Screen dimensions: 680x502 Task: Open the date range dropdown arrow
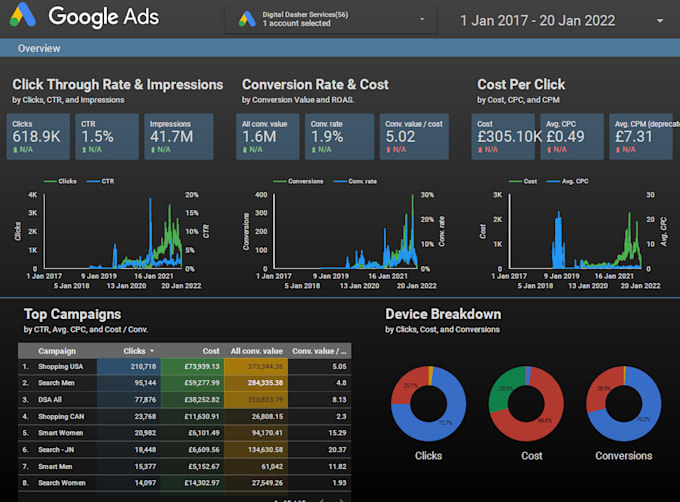(660, 20)
